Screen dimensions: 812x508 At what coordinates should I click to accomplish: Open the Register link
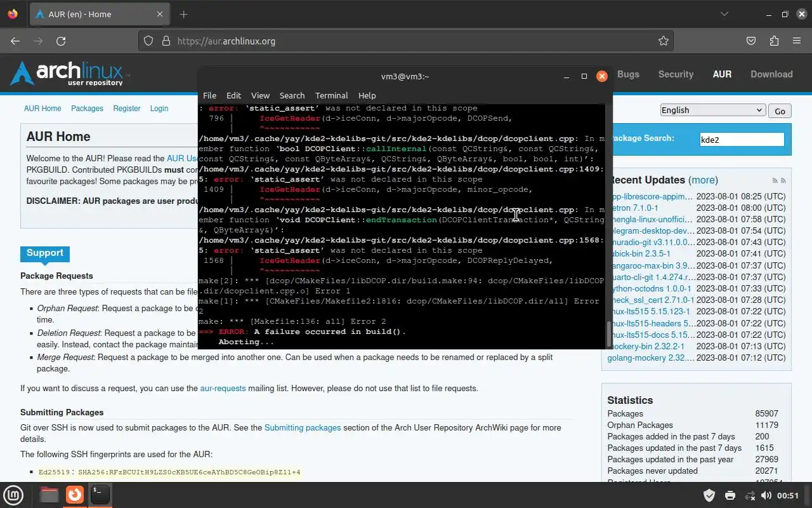(x=127, y=109)
